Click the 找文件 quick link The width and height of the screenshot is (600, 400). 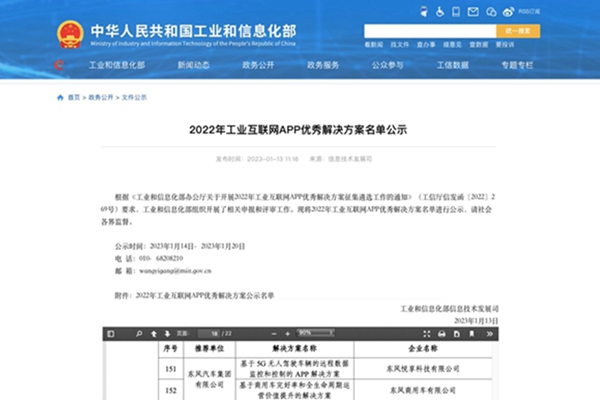(398, 46)
